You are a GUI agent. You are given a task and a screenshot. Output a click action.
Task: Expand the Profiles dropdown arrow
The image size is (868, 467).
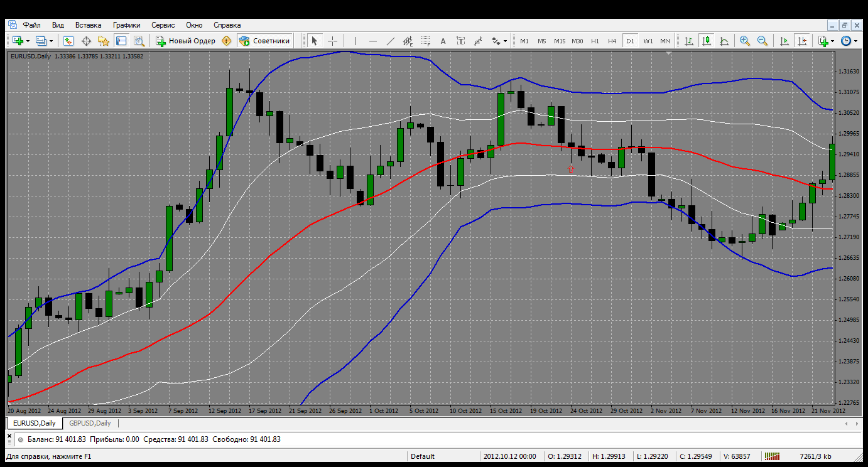(x=51, y=41)
